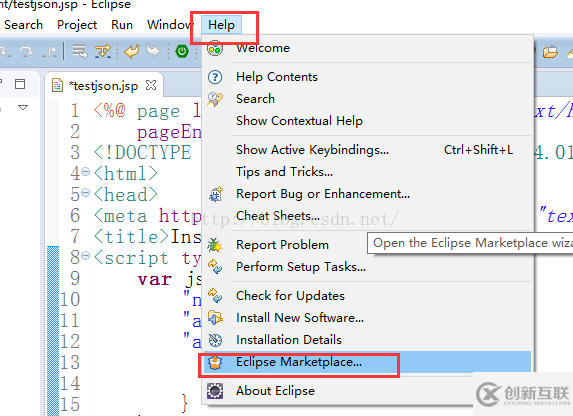Click the Report Problem bug icon

tap(215, 245)
